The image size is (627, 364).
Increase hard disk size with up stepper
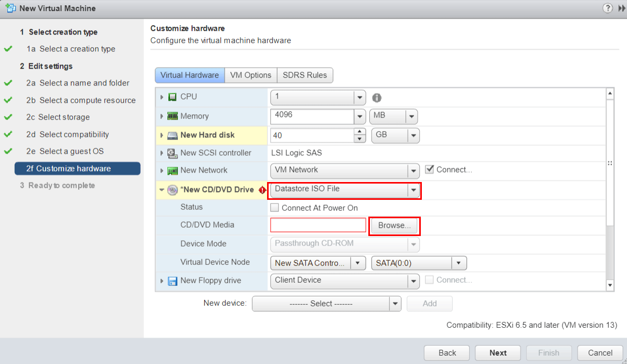click(360, 132)
